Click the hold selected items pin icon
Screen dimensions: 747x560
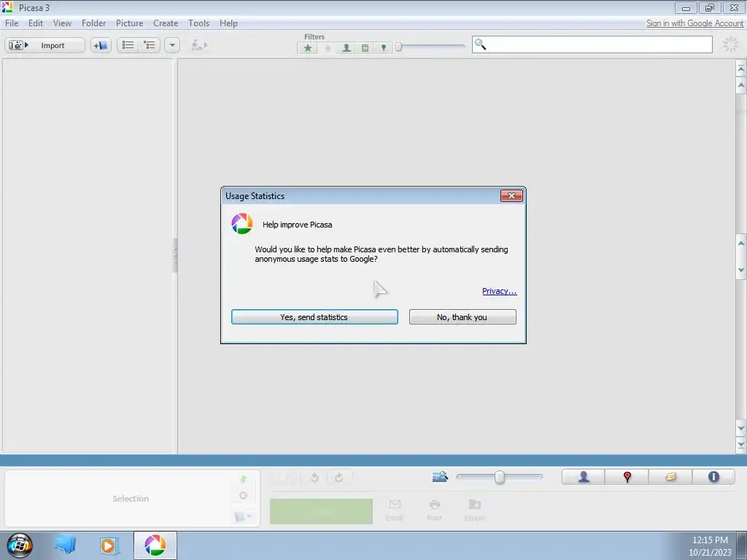click(x=244, y=479)
